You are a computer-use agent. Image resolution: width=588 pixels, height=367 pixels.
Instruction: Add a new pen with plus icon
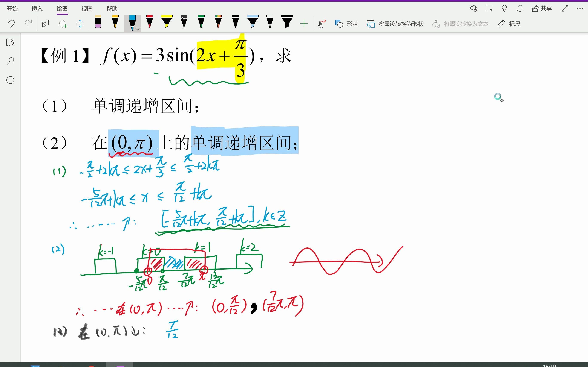click(x=304, y=24)
